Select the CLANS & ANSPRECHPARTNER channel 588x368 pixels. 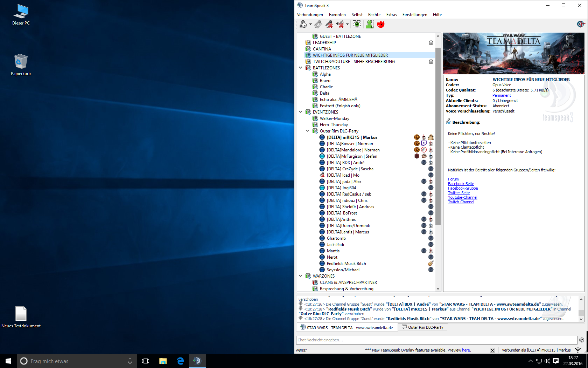[348, 282]
